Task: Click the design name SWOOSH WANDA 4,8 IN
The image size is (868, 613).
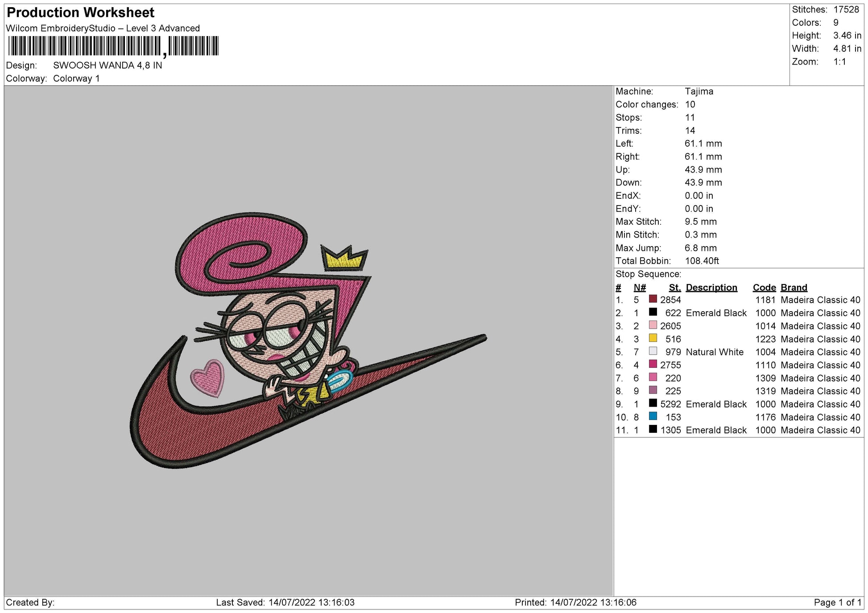Action: tap(107, 66)
